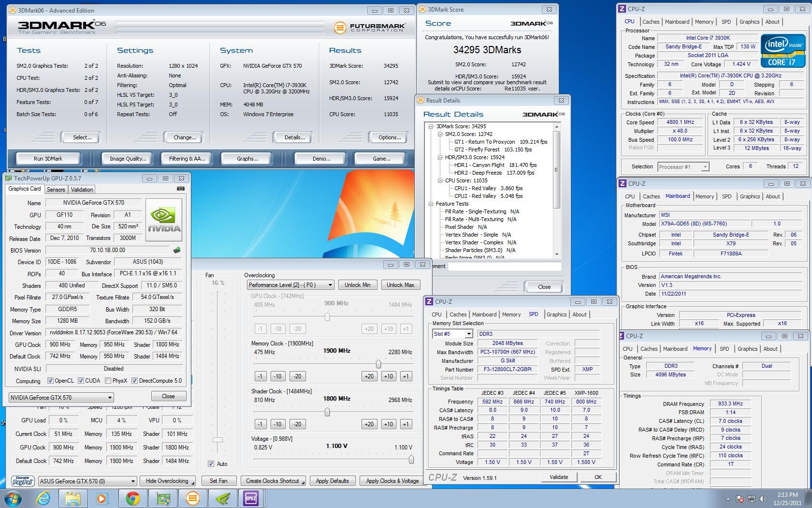812x508 pixels.
Task: Click the comment input field in Result Details
Action: (x=504, y=266)
